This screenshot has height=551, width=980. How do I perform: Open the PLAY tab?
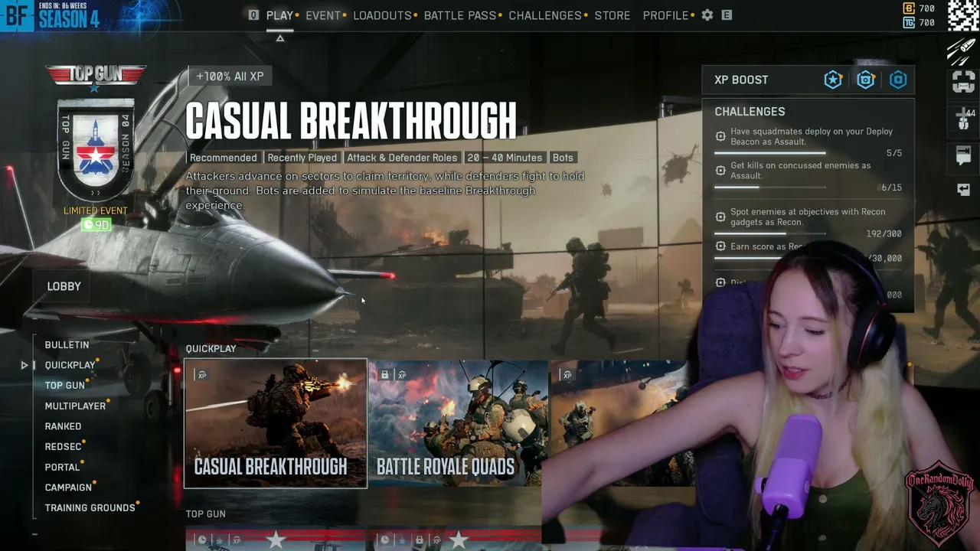coord(279,15)
